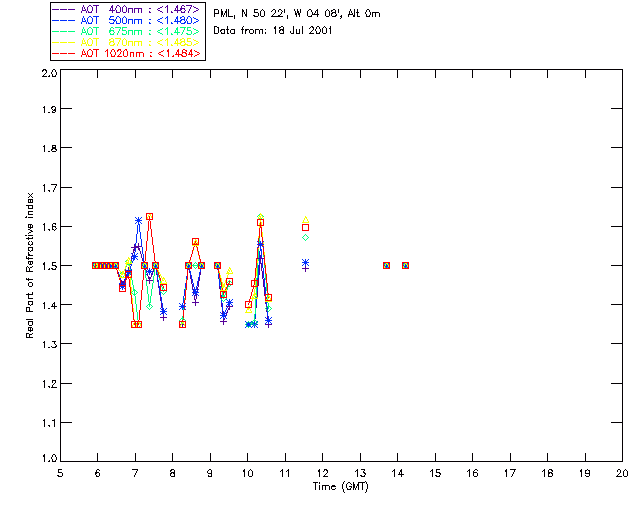
Task: Click the 'Time (GMT)' axis label
Action: [x=340, y=487]
